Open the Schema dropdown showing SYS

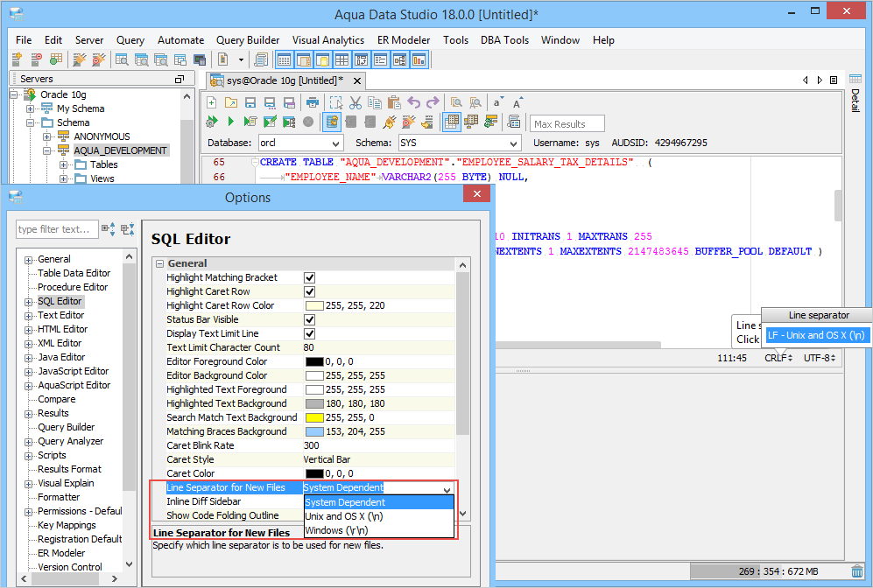(x=460, y=143)
